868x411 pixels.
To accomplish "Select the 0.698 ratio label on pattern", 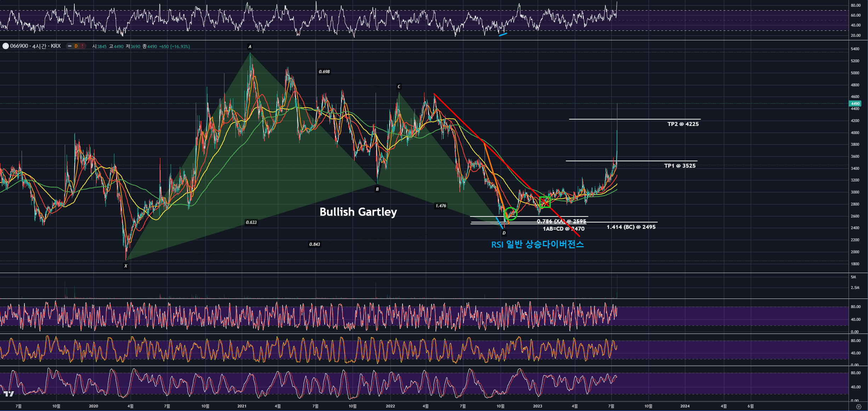I will coord(324,72).
